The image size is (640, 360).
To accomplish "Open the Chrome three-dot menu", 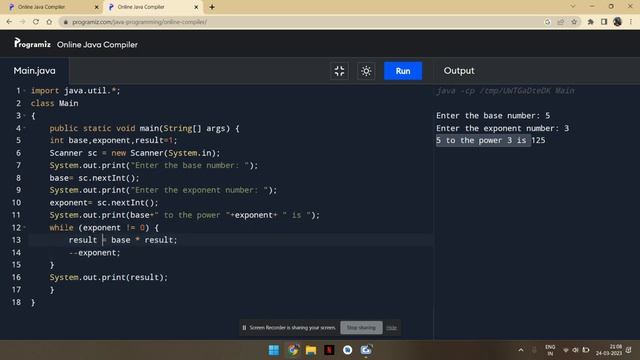I will (631, 22).
